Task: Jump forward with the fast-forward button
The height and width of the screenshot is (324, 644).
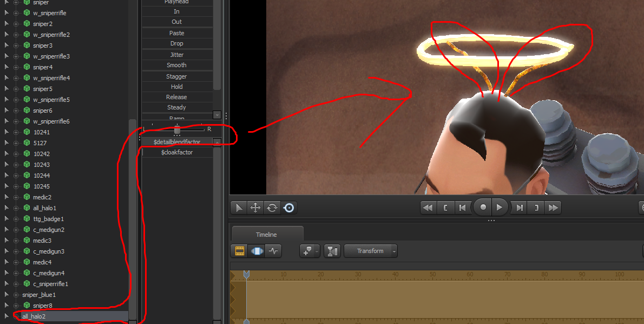Action: pos(553,208)
